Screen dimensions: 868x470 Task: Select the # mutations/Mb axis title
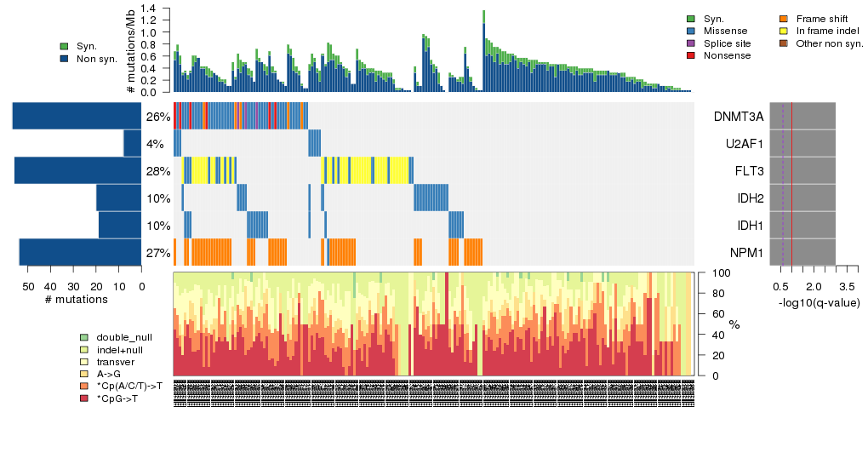131,51
